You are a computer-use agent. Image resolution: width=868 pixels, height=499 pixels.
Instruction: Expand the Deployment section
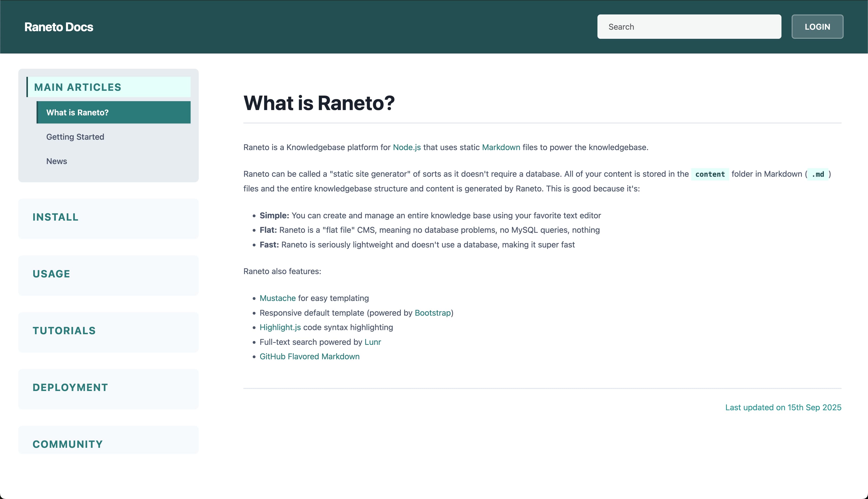pos(70,387)
